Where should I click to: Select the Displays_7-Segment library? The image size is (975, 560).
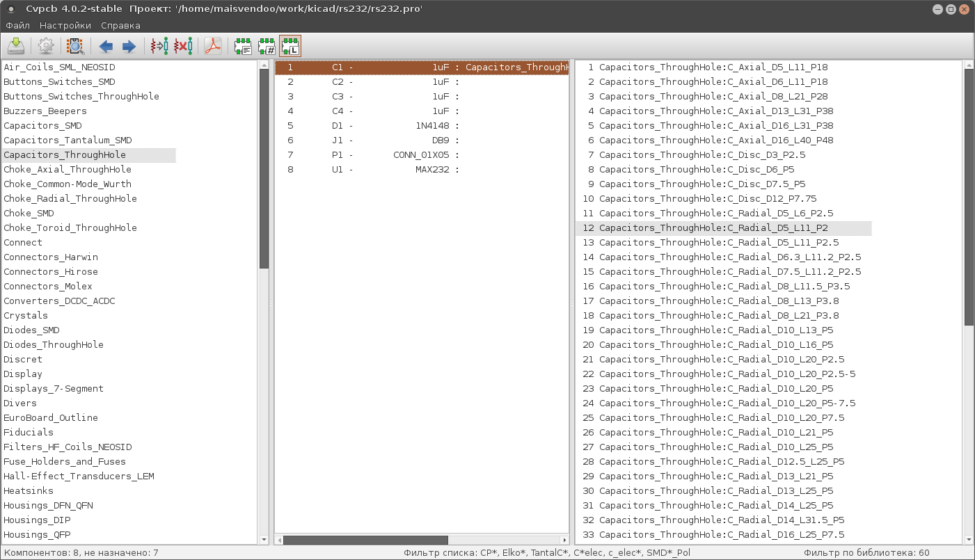[54, 389]
